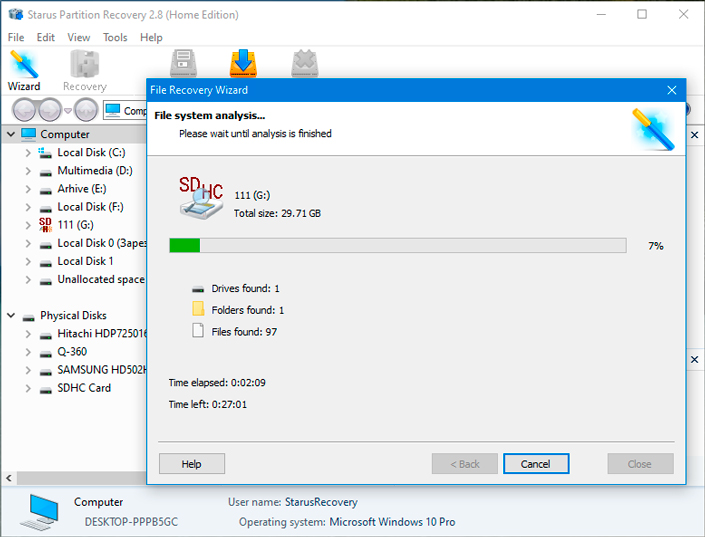This screenshot has height=537, width=705.
Task: Open the File menu
Action: click(16, 37)
